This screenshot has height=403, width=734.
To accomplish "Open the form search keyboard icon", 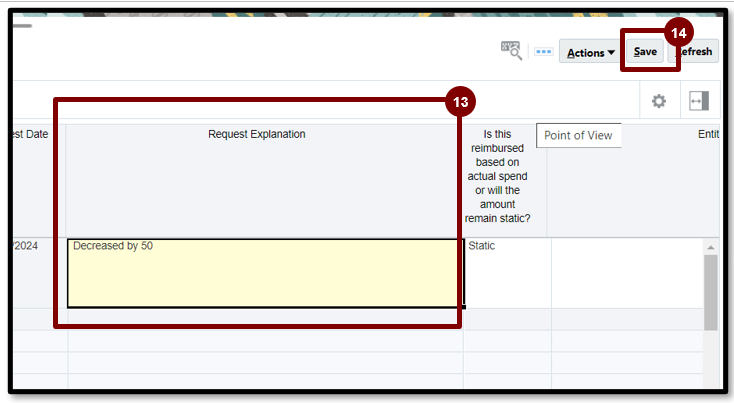I will tap(511, 51).
